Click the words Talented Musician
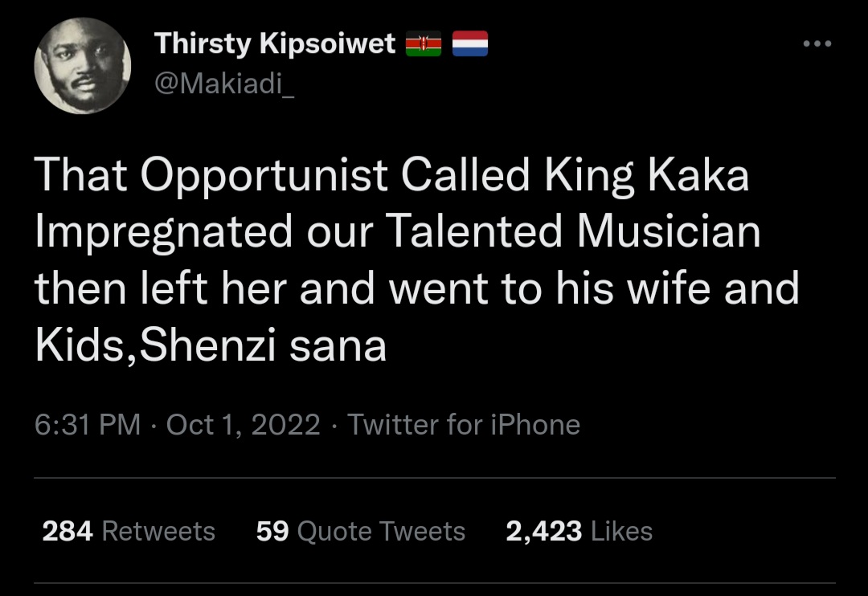Screen dimensions: 868x596 pos(573,231)
